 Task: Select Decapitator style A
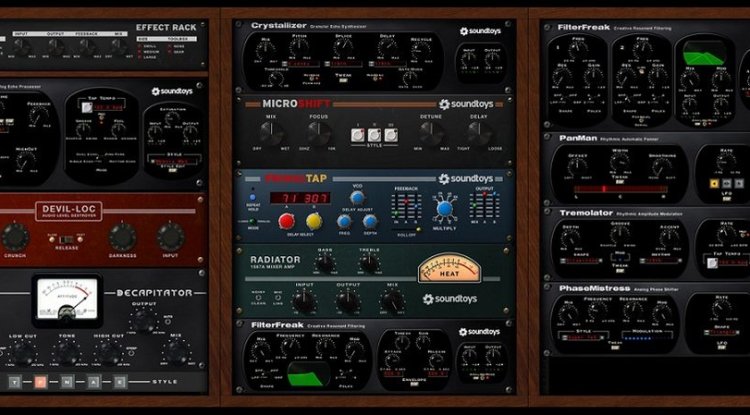pos(94,382)
